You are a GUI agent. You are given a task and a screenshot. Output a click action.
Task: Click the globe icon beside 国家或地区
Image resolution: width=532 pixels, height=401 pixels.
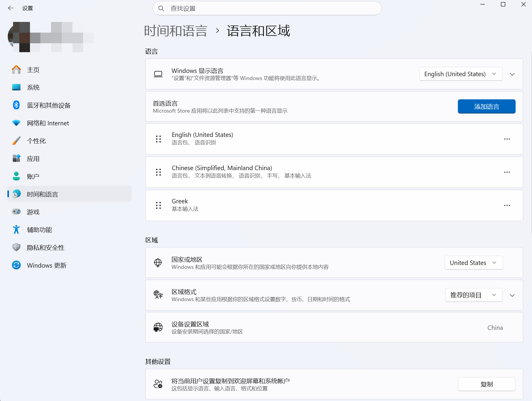point(158,263)
